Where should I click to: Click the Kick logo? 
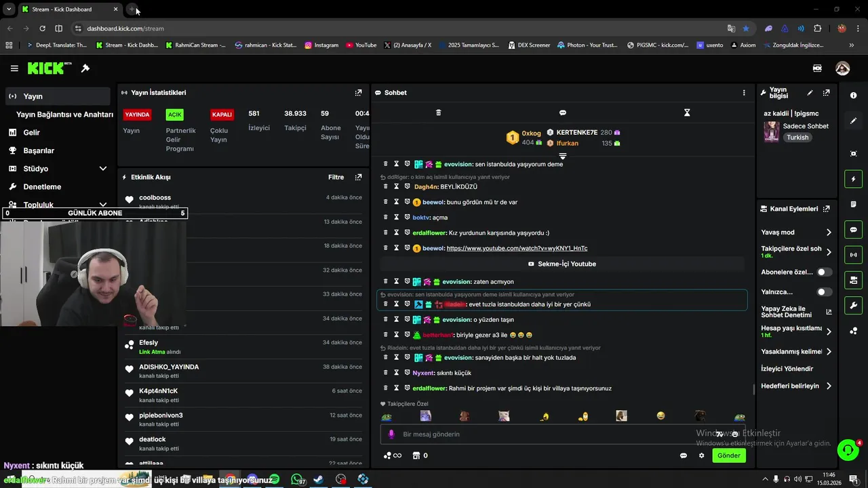(50, 68)
